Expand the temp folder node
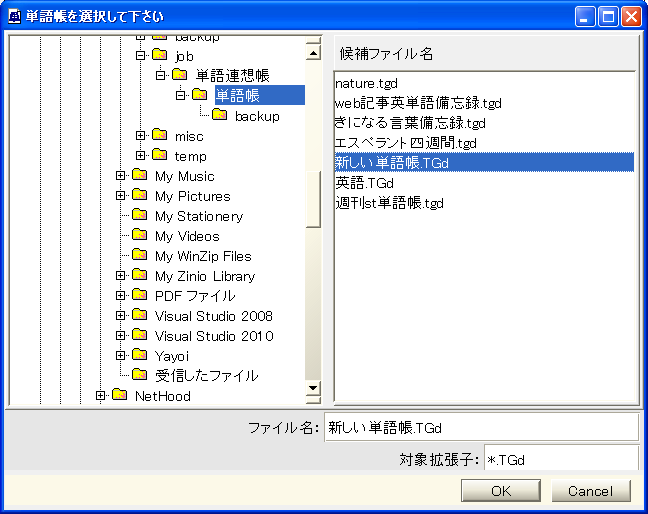648x514 pixels. 141,155
